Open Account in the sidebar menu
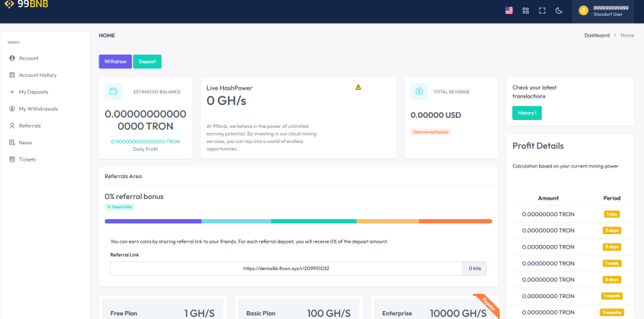Image resolution: width=644 pixels, height=319 pixels. (29, 58)
